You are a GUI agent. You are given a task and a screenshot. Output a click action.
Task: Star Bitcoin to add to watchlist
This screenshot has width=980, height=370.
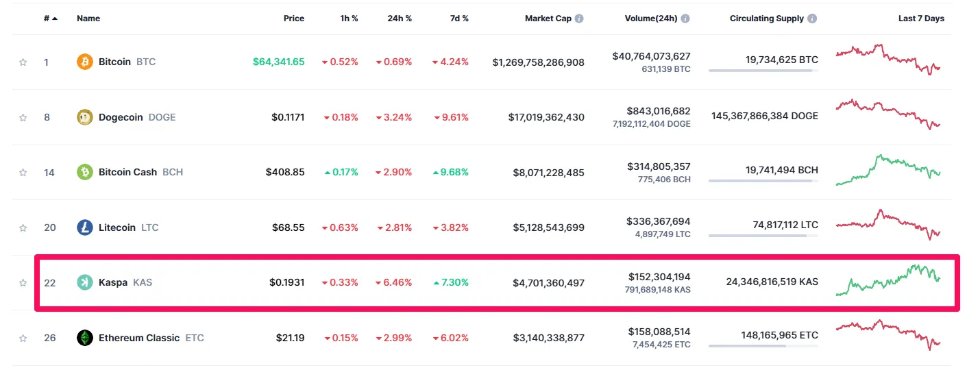(x=23, y=62)
